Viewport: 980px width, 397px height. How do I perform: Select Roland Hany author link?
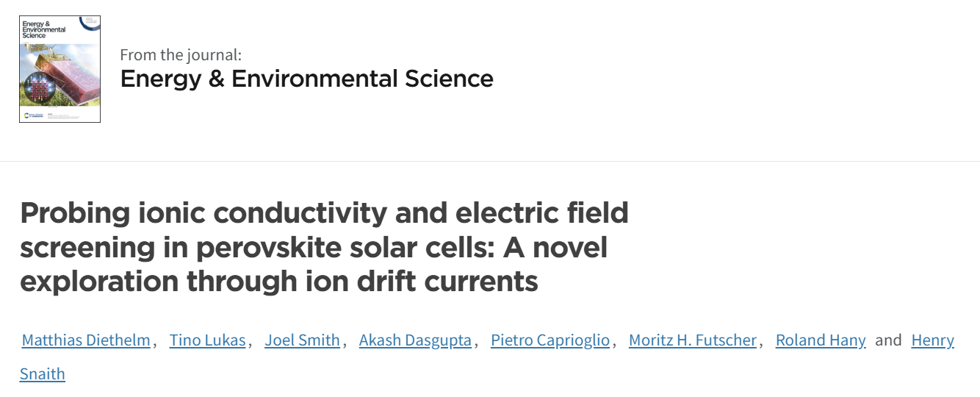pyautogui.click(x=821, y=340)
